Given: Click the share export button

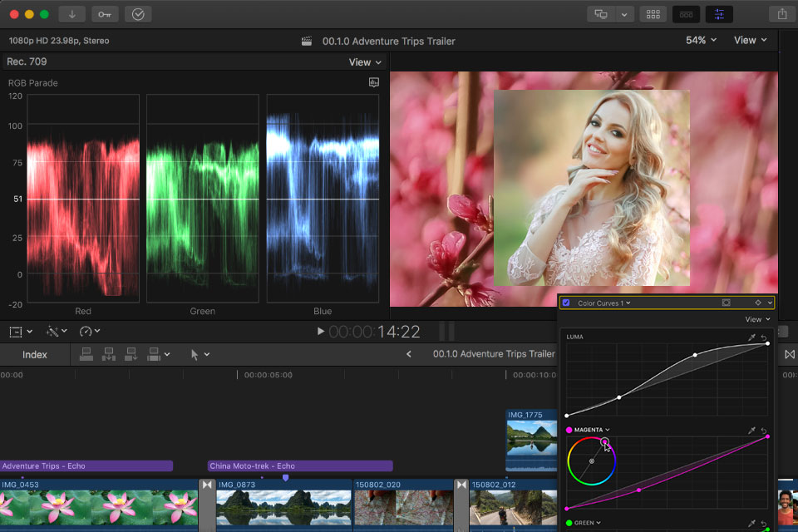Looking at the screenshot, I should click(782, 14).
